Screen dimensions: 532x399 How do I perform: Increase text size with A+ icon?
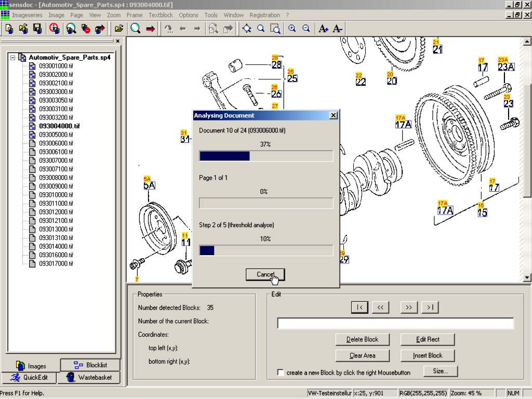[x=323, y=29]
